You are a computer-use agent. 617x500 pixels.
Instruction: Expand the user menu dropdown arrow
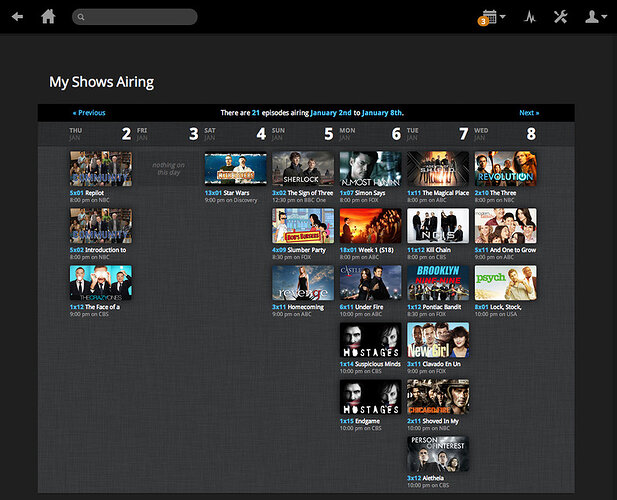click(x=604, y=17)
